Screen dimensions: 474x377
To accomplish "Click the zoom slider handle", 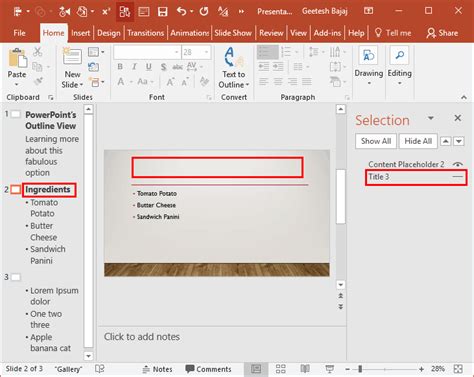I will coord(360,369).
